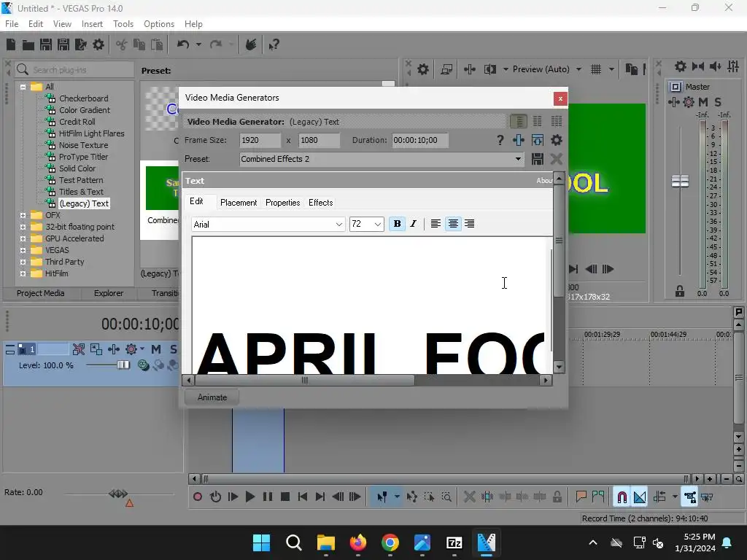Screen dimensions: 747x560
Task: Click the Record button on transport bar
Action: pos(197,497)
